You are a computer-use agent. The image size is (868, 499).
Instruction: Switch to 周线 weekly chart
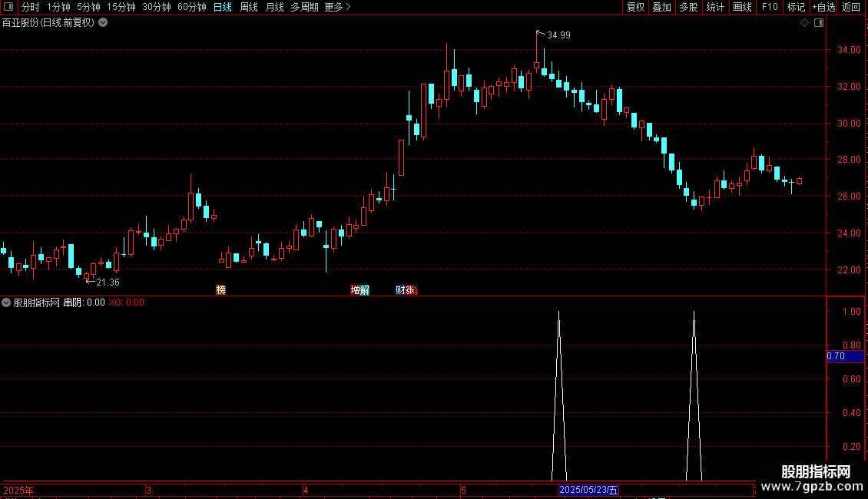pos(249,7)
